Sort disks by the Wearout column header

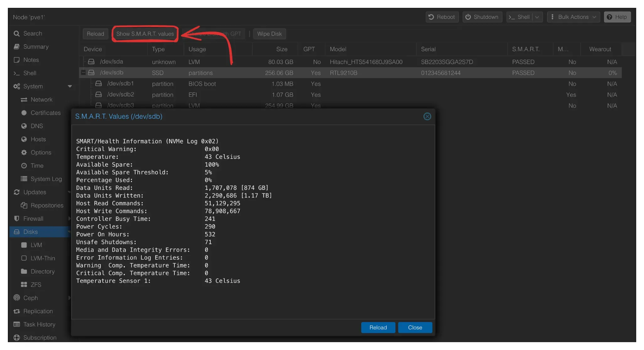click(600, 49)
